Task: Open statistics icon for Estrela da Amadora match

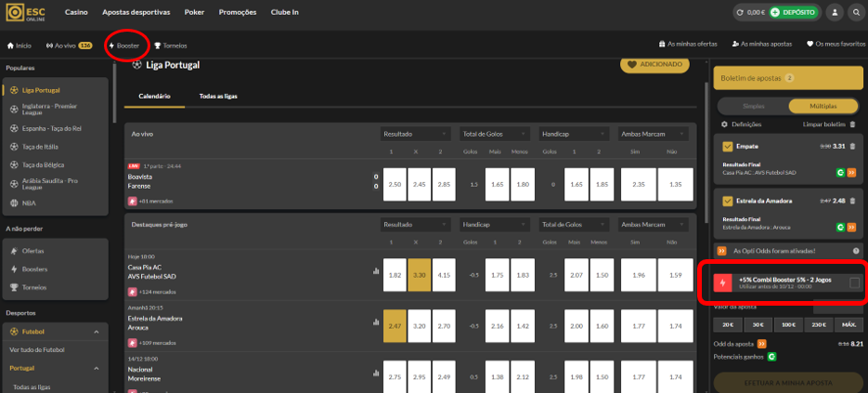Action: click(x=376, y=322)
